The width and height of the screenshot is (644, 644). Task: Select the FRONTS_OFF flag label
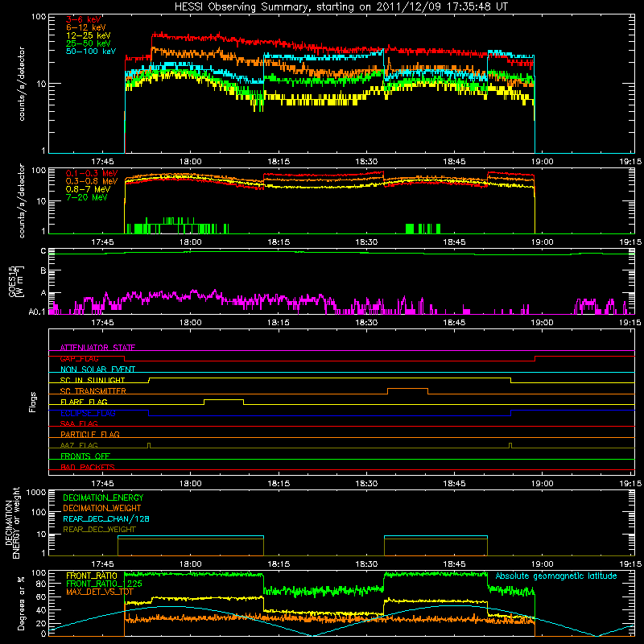[85, 456]
